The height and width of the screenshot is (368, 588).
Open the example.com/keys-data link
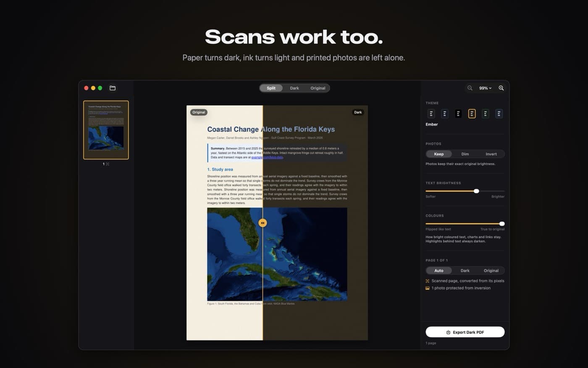(x=267, y=157)
